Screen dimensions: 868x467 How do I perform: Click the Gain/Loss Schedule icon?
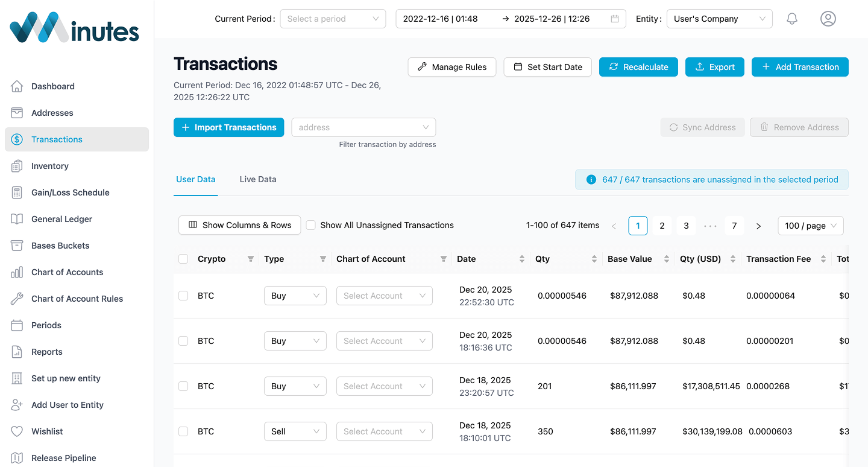pyautogui.click(x=18, y=192)
